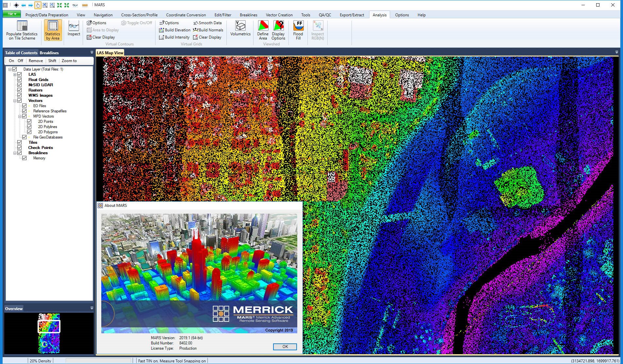Screen dimensions: 623x364
Task: Click Remove in Table of Contents toolbar
Action: tap(36, 61)
